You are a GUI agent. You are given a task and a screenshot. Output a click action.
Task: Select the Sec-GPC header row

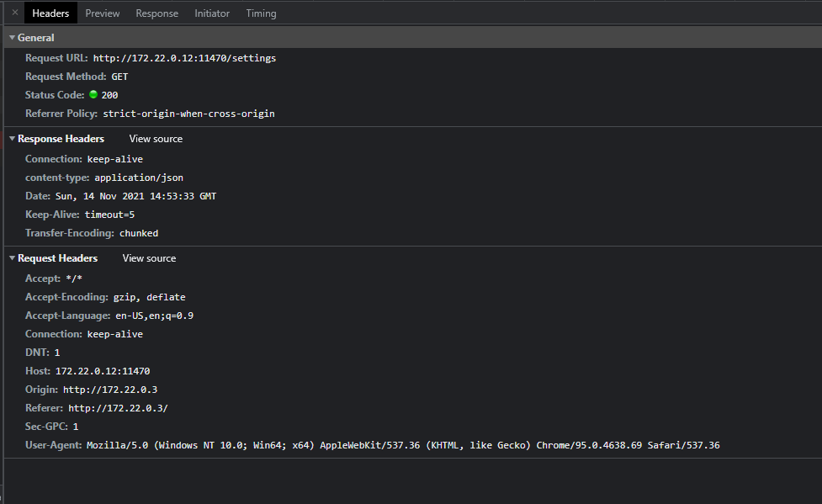[x=52, y=427]
